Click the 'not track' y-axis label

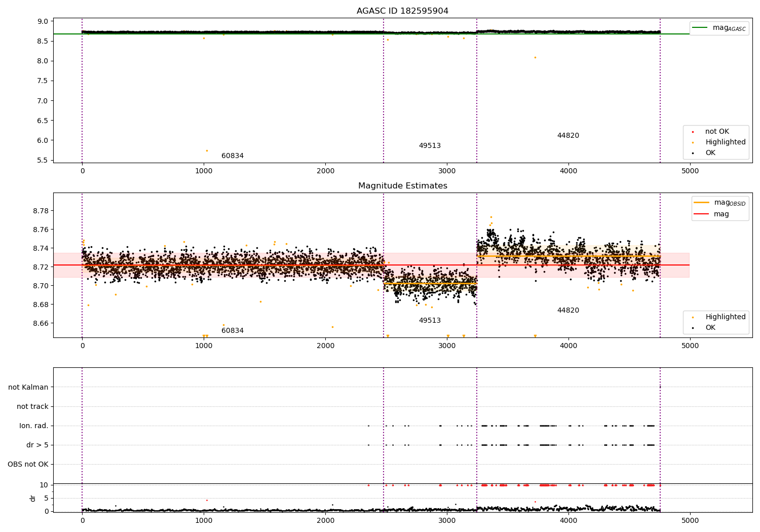click(x=32, y=407)
